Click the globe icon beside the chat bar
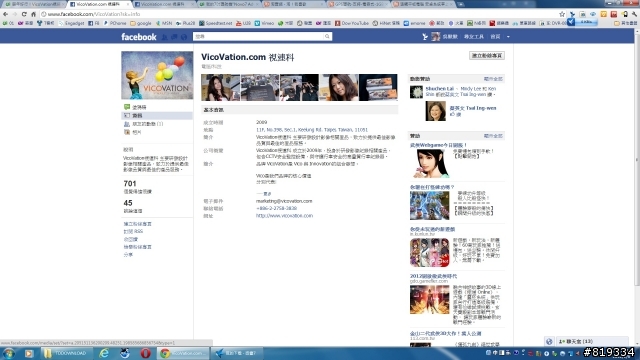The height and width of the screenshot is (360, 640). (x=549, y=342)
